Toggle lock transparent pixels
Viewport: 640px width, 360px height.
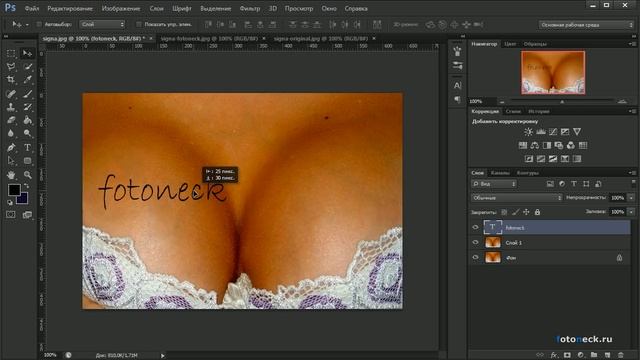click(504, 212)
